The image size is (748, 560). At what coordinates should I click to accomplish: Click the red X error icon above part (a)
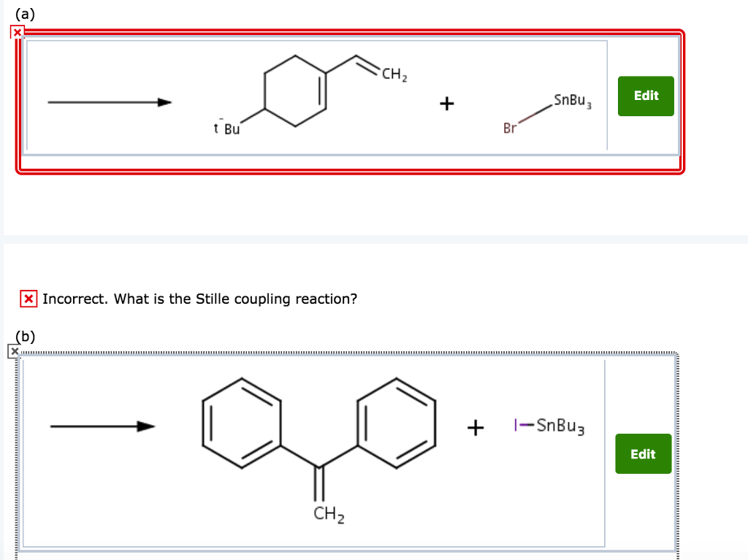(x=18, y=32)
